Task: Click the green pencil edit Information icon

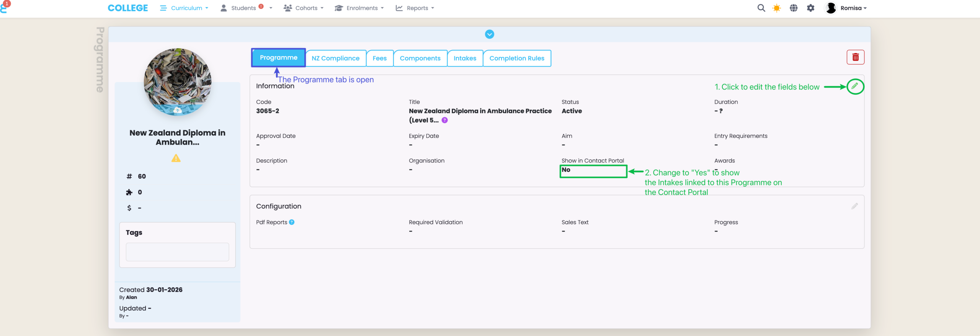Action: tap(855, 86)
